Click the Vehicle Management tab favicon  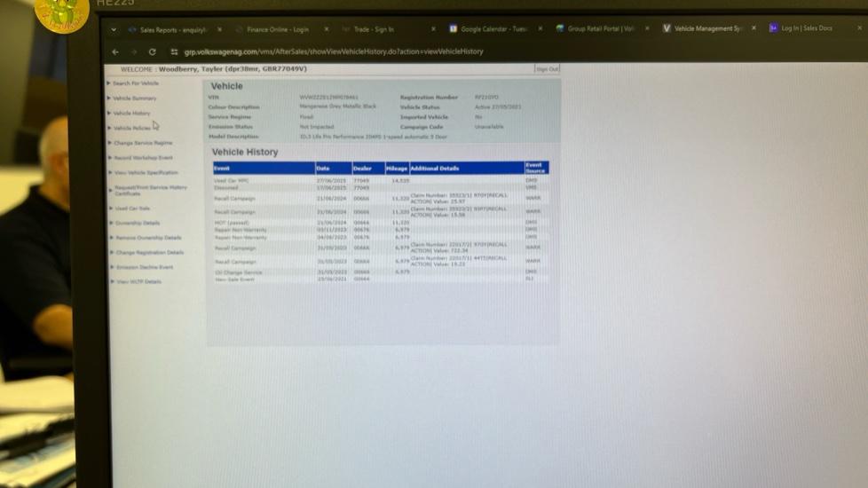coord(667,28)
